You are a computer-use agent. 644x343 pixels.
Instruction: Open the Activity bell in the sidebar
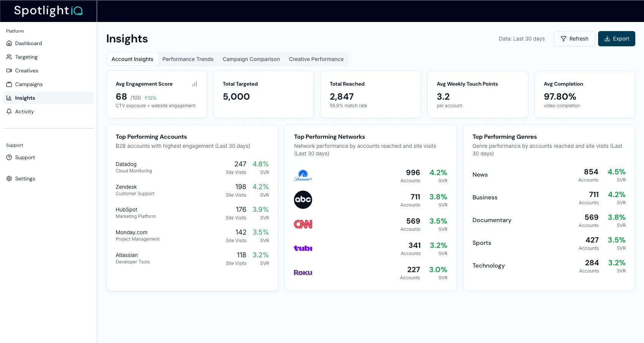9,111
